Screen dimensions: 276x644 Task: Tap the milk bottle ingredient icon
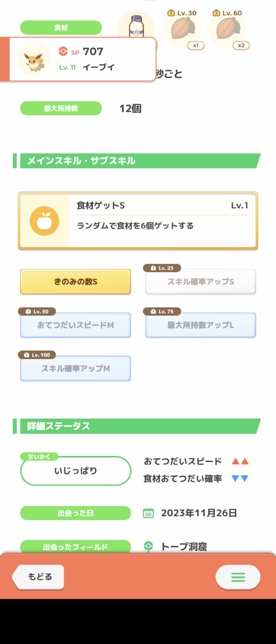coord(136,25)
